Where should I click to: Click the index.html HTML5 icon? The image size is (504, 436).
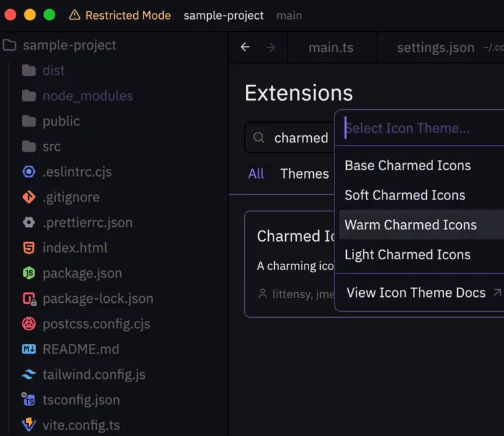29,248
